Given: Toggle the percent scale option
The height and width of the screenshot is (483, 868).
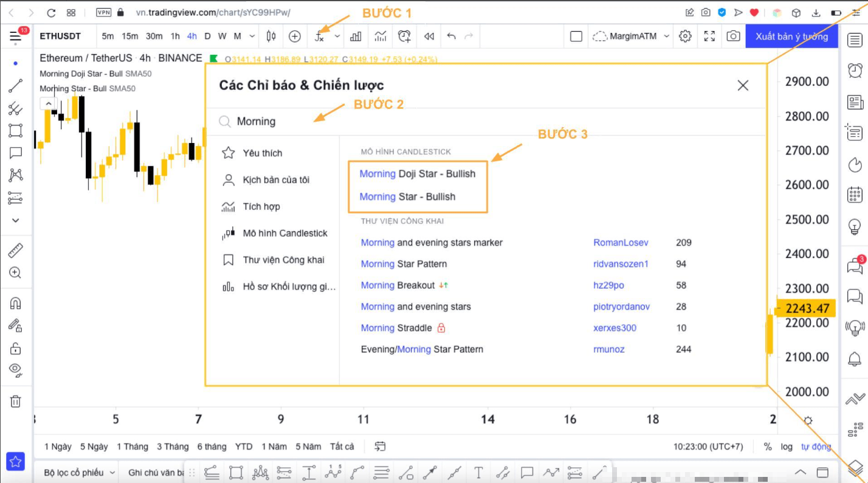Looking at the screenshot, I should tap(768, 447).
